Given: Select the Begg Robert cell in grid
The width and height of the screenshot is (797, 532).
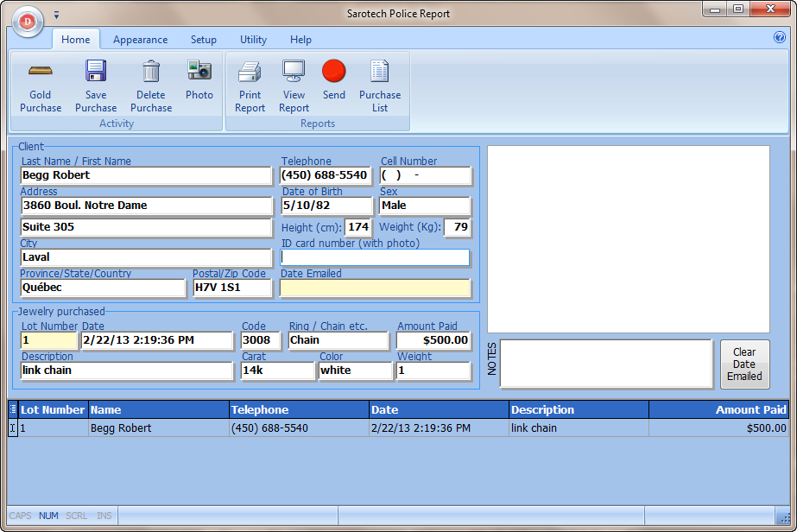Looking at the screenshot, I should [159, 427].
